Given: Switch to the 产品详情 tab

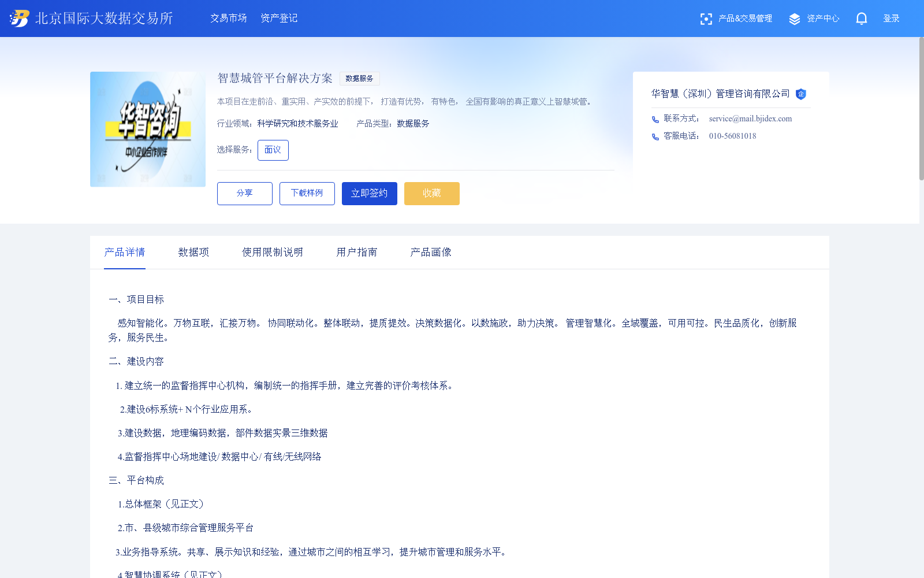Looking at the screenshot, I should pos(125,253).
